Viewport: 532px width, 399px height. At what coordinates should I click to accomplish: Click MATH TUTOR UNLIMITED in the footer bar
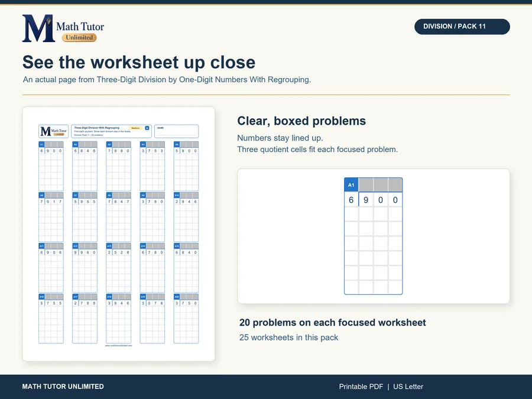63,387
